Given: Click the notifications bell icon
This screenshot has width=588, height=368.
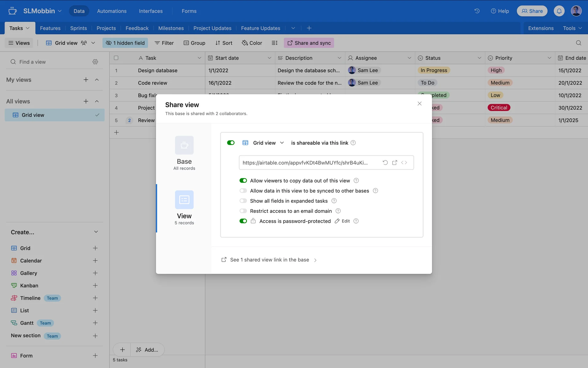Looking at the screenshot, I should coord(559,11).
